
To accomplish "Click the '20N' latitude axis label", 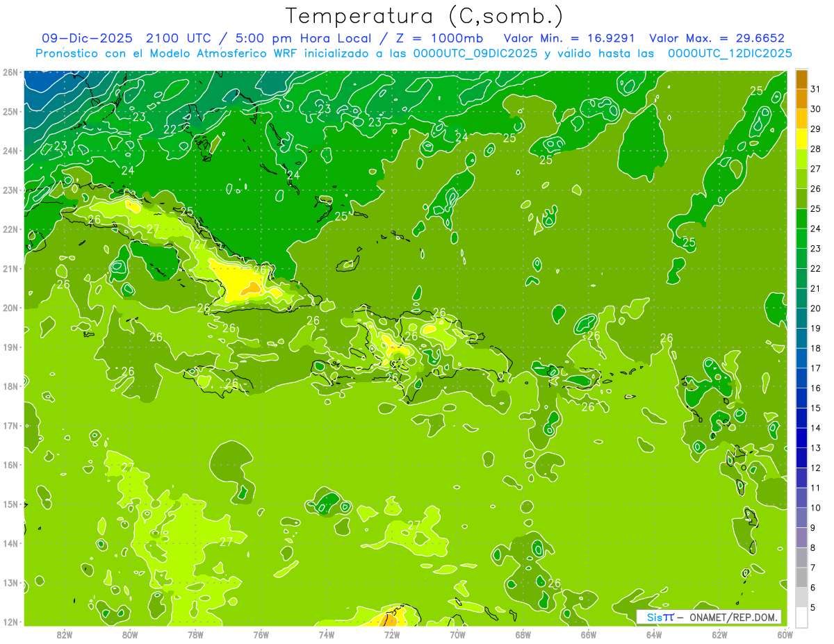I will 10,308.
